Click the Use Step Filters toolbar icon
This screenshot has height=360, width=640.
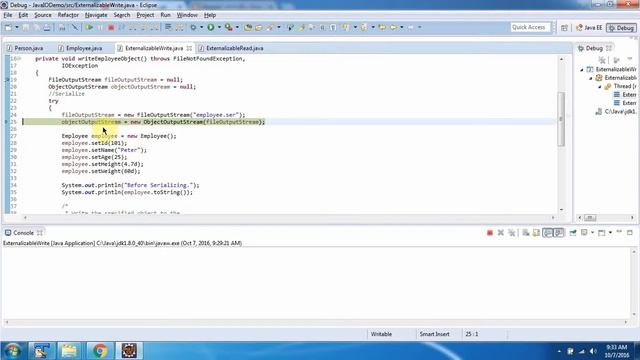click(180, 27)
